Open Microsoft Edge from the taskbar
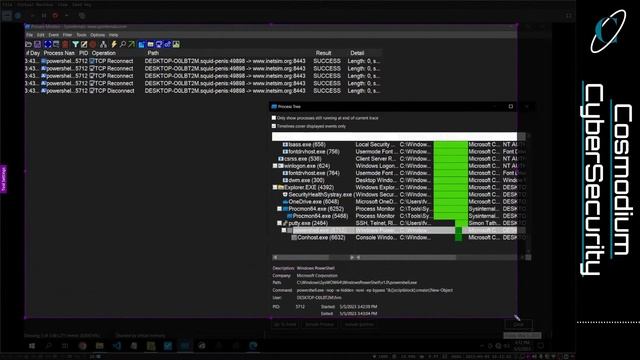This screenshot has width=640, height=360. pos(253,346)
